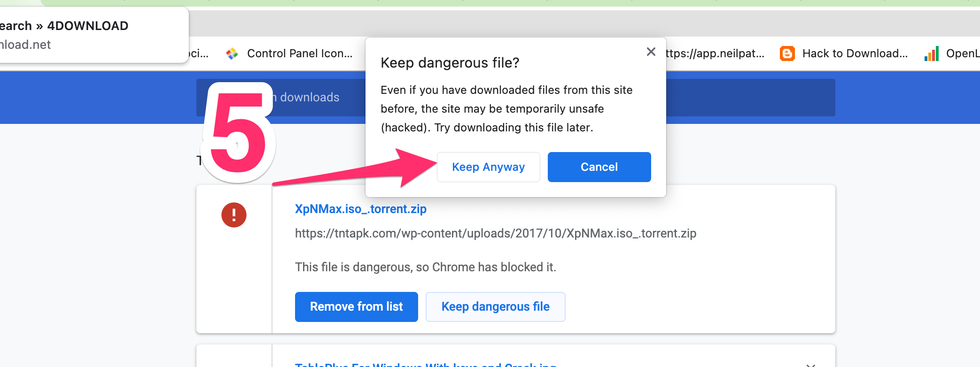Open the OpenL bookmark label
Image resolution: width=980 pixels, height=367 pixels.
[962, 54]
